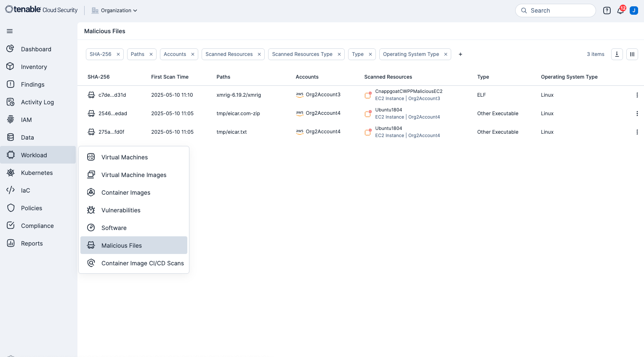The image size is (644, 357).
Task: Add a new filter with plus icon
Action: [460, 54]
